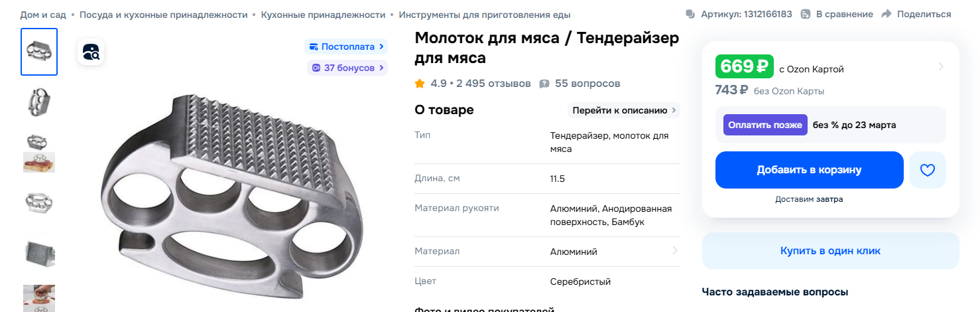Expand Ozon Card price details chevron
Image resolution: width=980 pixels, height=312 pixels.
pos(941,66)
